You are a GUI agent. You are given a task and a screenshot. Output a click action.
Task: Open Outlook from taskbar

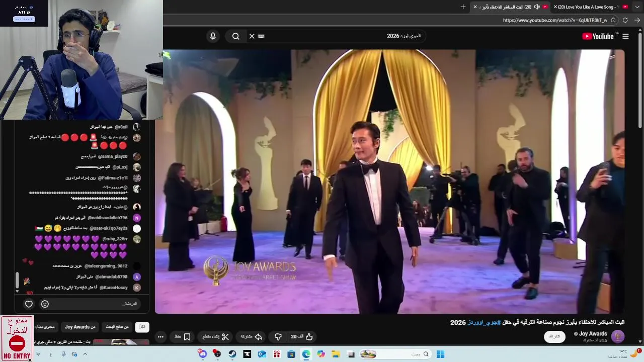click(262, 354)
